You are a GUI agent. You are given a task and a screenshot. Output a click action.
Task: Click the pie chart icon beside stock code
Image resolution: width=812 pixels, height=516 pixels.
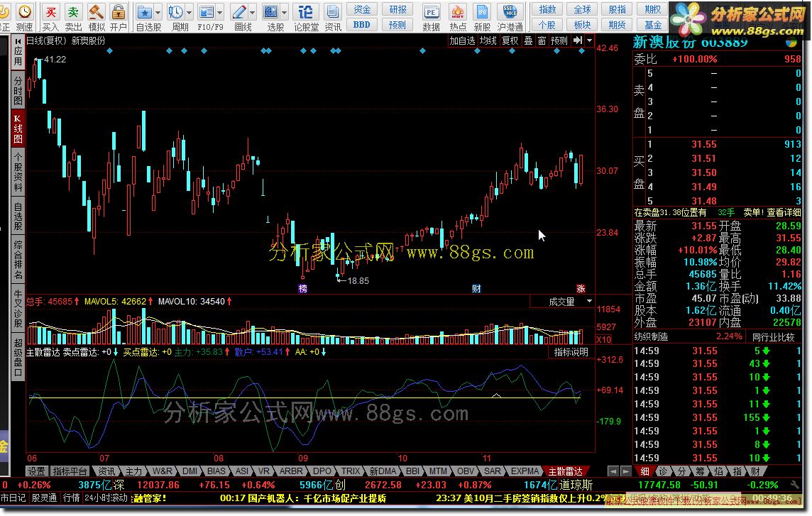pyautogui.click(x=791, y=43)
